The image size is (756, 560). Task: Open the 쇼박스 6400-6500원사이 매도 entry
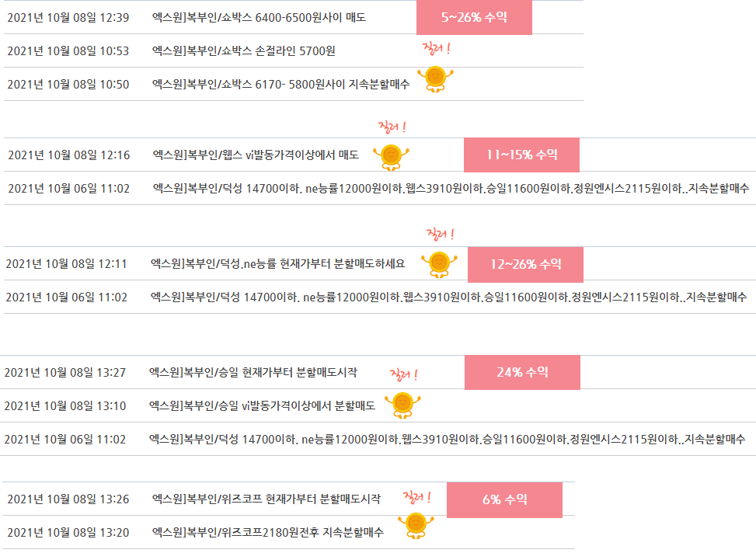[259, 17]
